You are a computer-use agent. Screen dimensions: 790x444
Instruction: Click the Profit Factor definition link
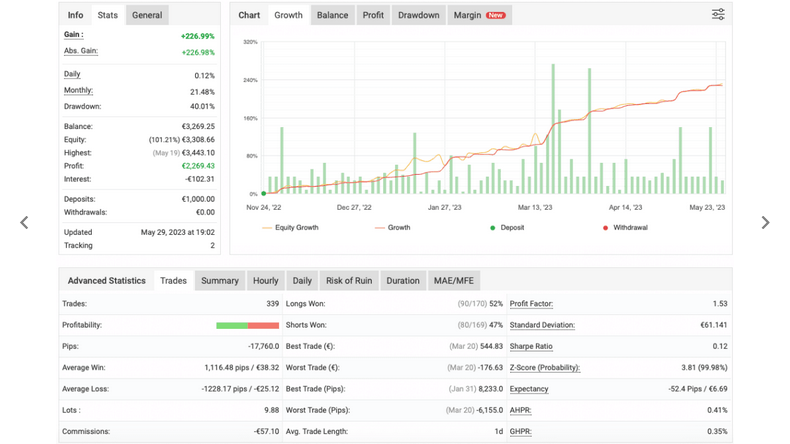[531, 303]
